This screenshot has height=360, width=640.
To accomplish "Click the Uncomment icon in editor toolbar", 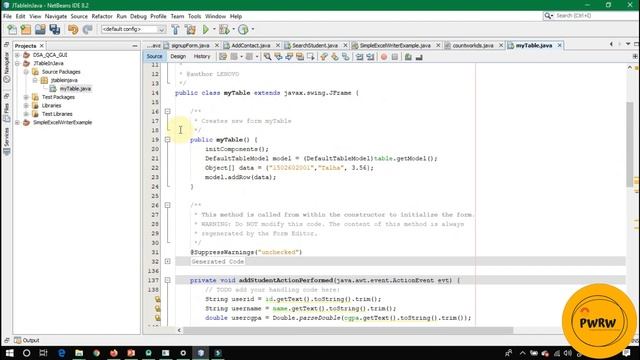I will [x=419, y=57].
